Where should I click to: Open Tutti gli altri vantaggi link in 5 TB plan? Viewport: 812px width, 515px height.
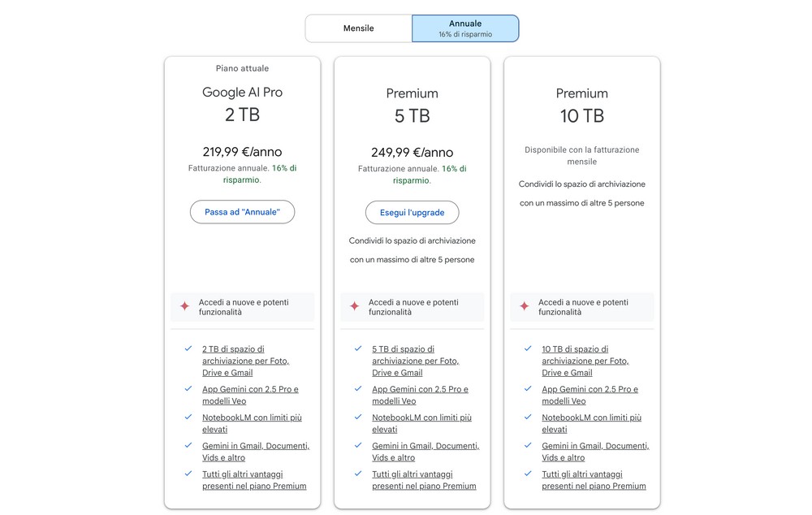pyautogui.click(x=424, y=480)
